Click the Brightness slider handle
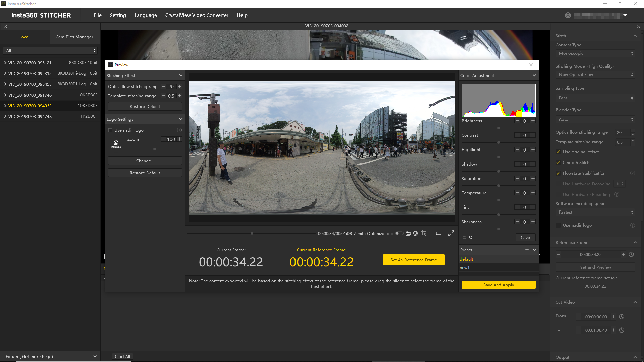This screenshot has width=644, height=362. tap(499, 128)
